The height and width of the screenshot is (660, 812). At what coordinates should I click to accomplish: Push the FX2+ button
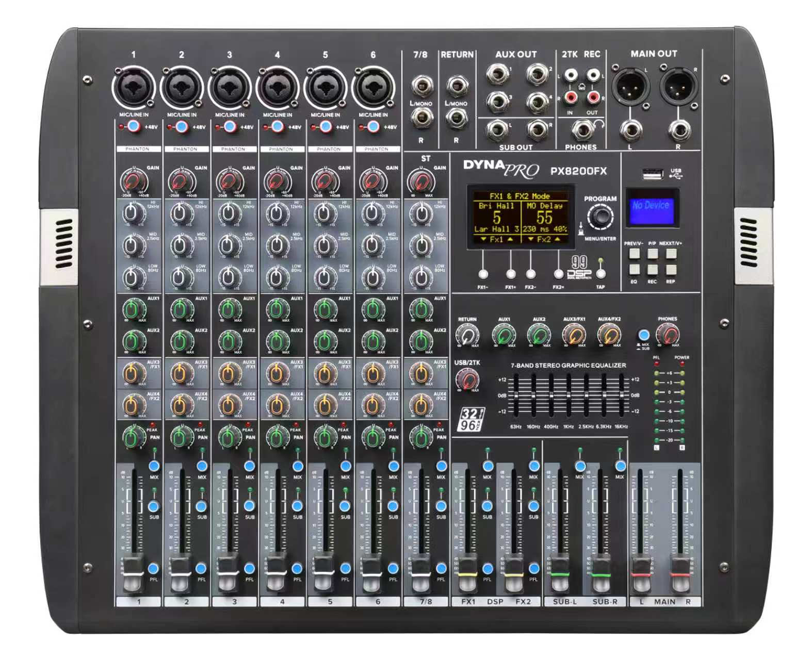(x=558, y=274)
